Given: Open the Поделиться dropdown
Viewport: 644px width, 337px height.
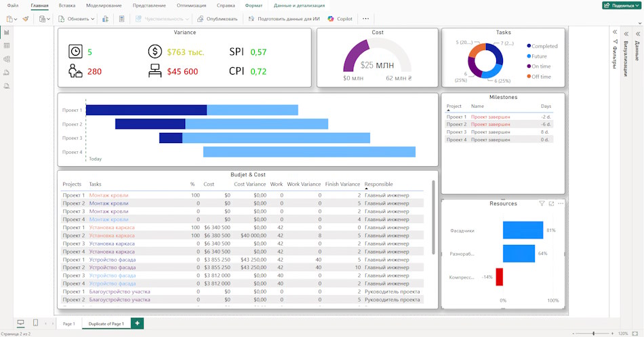Looking at the screenshot, I should point(621,5).
